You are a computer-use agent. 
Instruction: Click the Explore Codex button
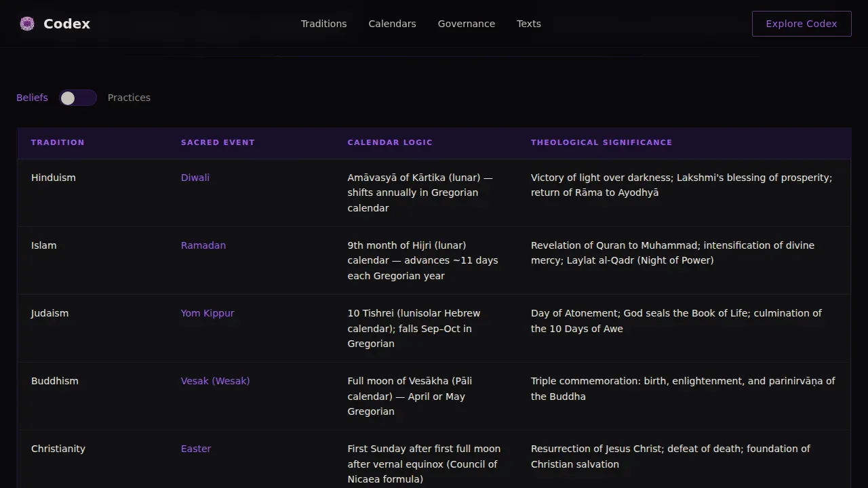802,24
